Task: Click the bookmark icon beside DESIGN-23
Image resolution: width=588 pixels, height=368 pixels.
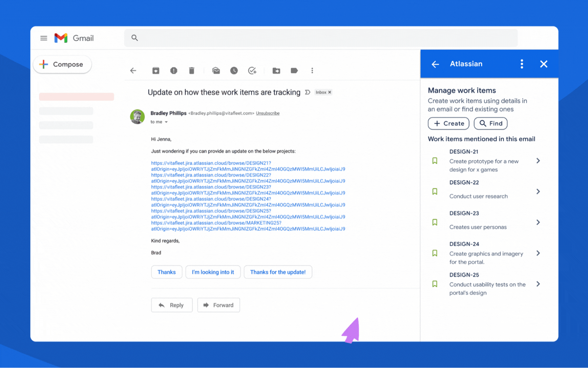Action: point(435,222)
